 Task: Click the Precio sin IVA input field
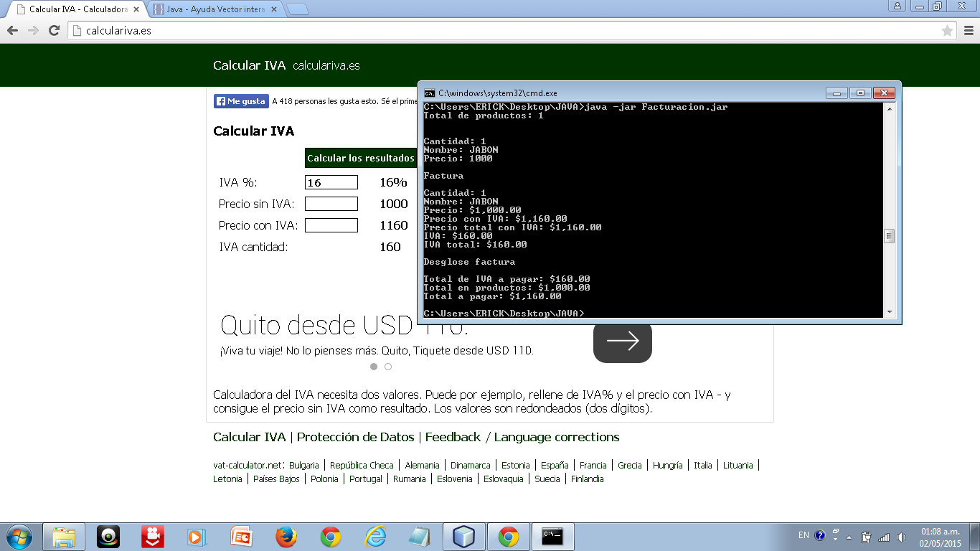[x=331, y=204]
